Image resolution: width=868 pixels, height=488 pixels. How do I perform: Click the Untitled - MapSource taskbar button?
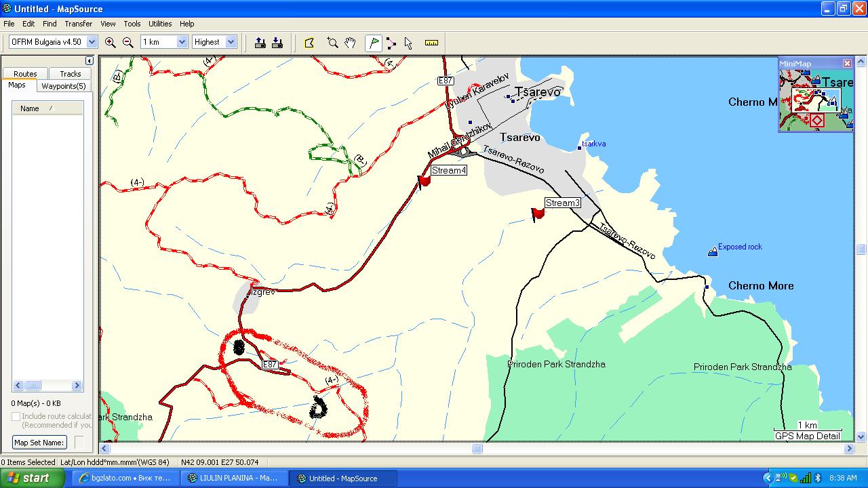click(343, 478)
